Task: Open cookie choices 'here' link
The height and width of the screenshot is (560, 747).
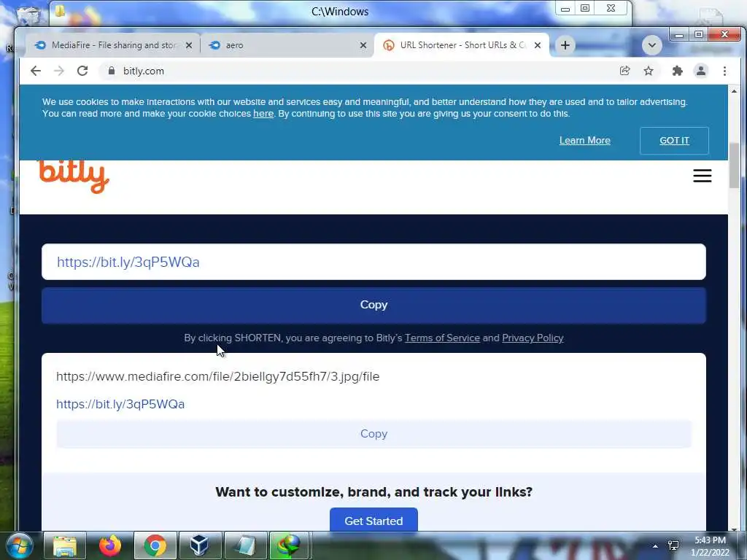Action: point(263,114)
